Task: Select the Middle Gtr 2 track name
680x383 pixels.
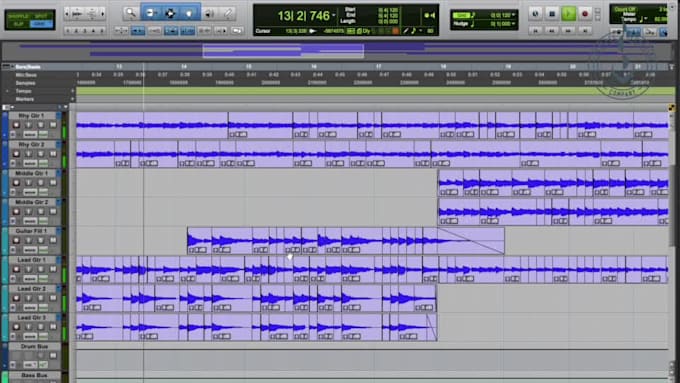Action: point(31,202)
